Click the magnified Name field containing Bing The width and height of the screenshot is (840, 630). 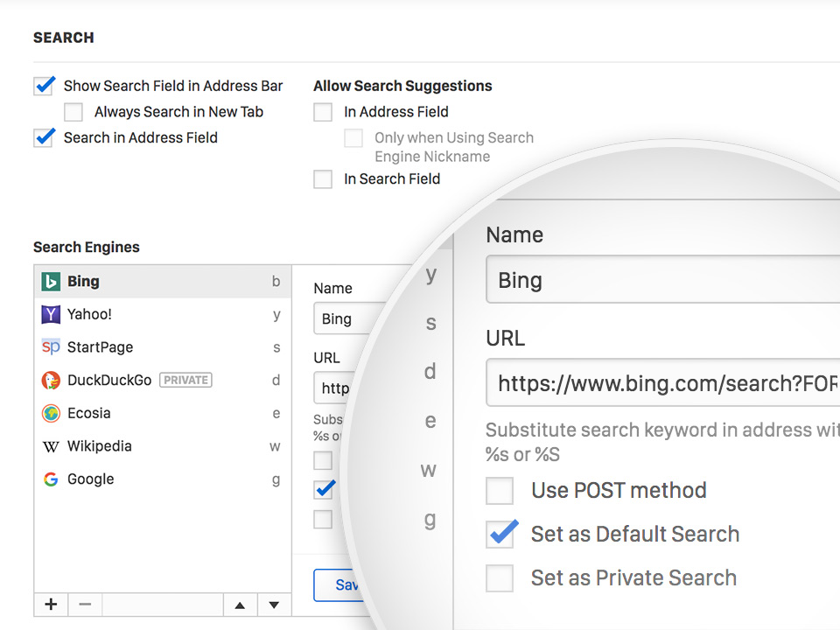[662, 280]
